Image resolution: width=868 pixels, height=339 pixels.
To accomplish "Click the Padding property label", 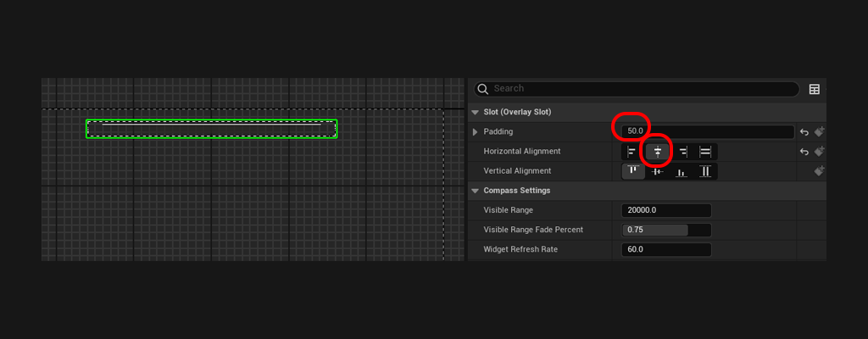I will tap(498, 132).
